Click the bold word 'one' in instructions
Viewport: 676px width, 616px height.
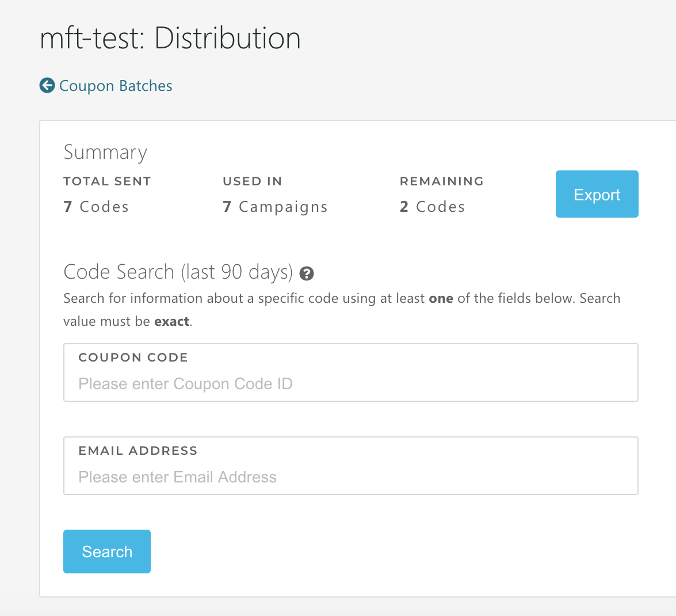coord(441,298)
